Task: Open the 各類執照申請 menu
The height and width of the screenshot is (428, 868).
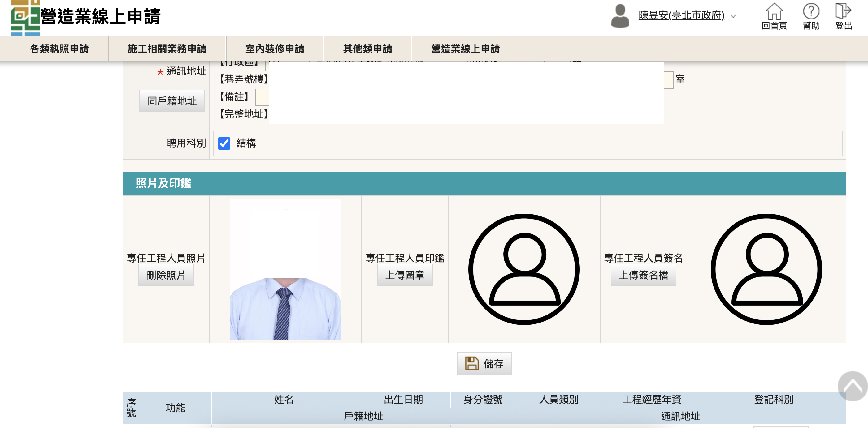Action: coord(59,49)
